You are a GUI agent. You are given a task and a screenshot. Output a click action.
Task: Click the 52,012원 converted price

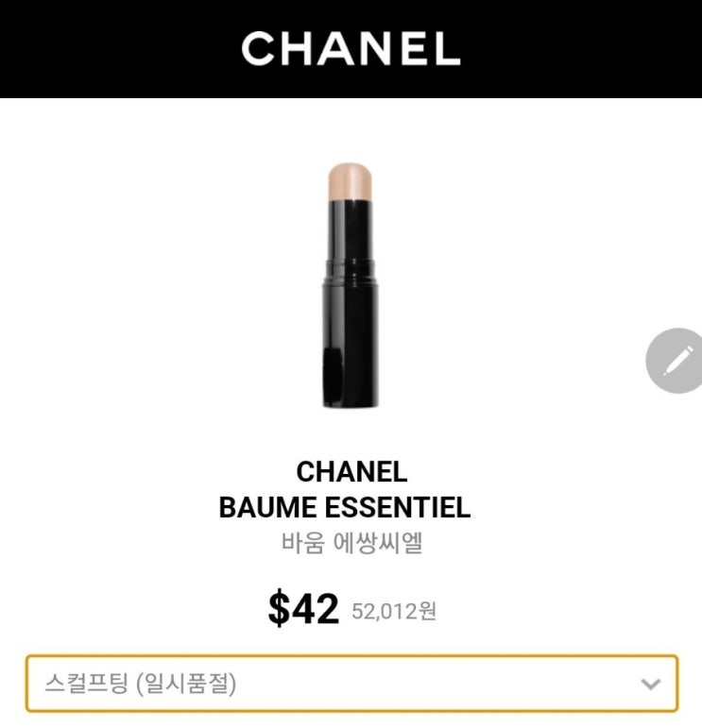pos(394,611)
